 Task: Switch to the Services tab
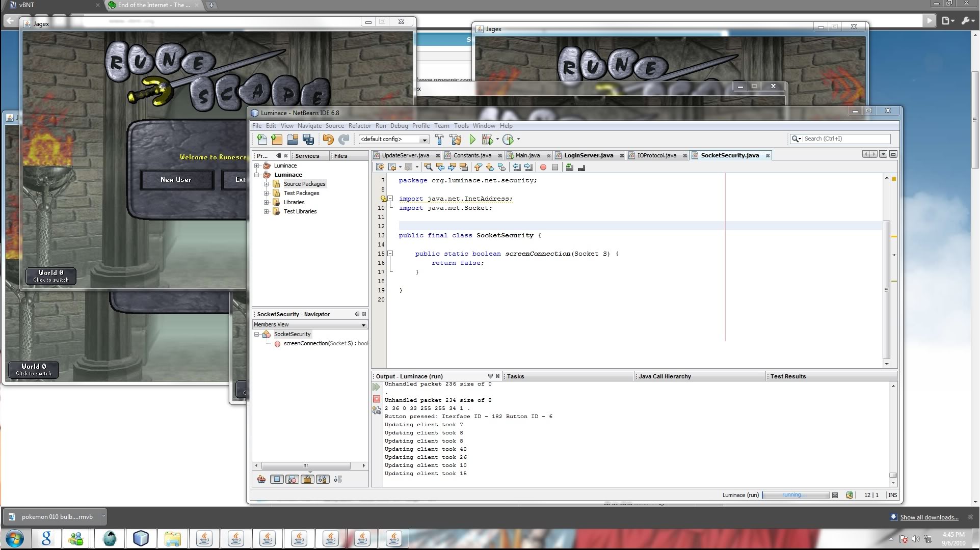[x=307, y=156]
